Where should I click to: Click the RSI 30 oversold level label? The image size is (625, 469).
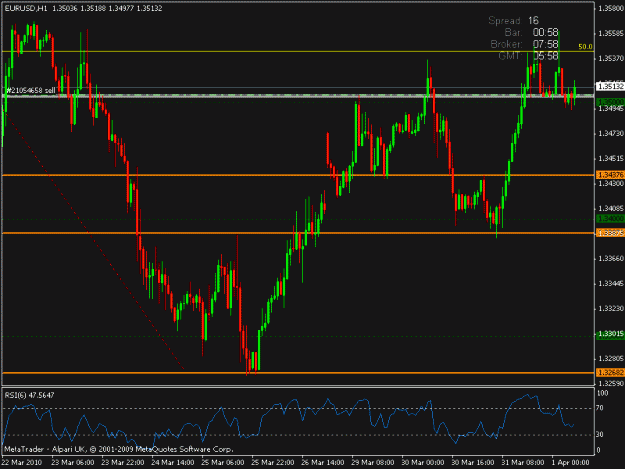coord(600,434)
